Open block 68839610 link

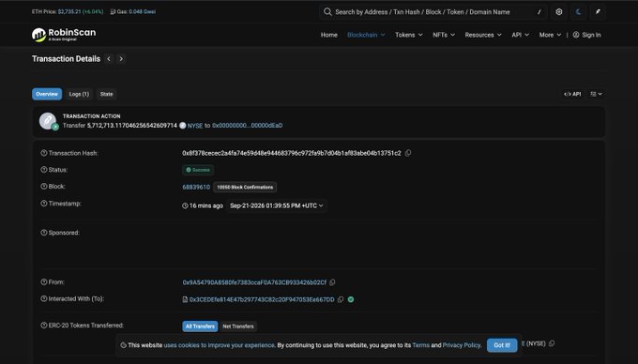196,187
